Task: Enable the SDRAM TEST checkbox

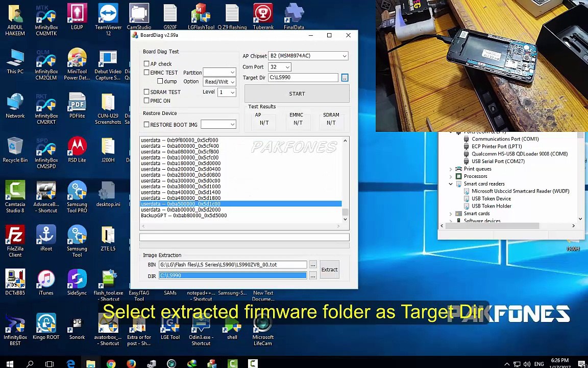Action: (x=146, y=91)
